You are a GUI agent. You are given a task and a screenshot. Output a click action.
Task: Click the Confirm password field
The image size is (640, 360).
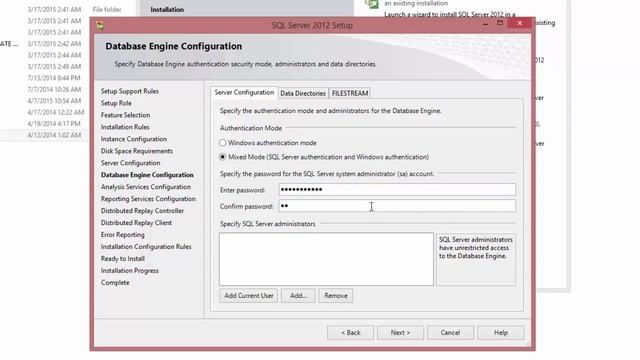point(397,206)
